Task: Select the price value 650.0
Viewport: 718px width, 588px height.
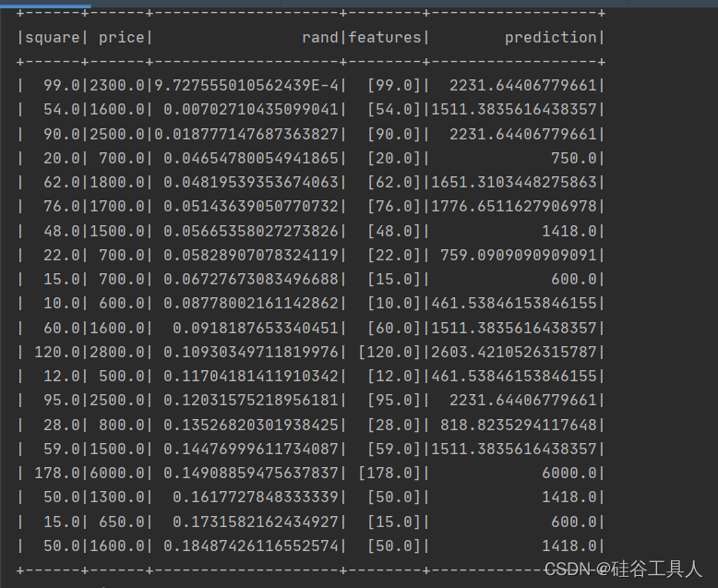Action: tap(121, 522)
